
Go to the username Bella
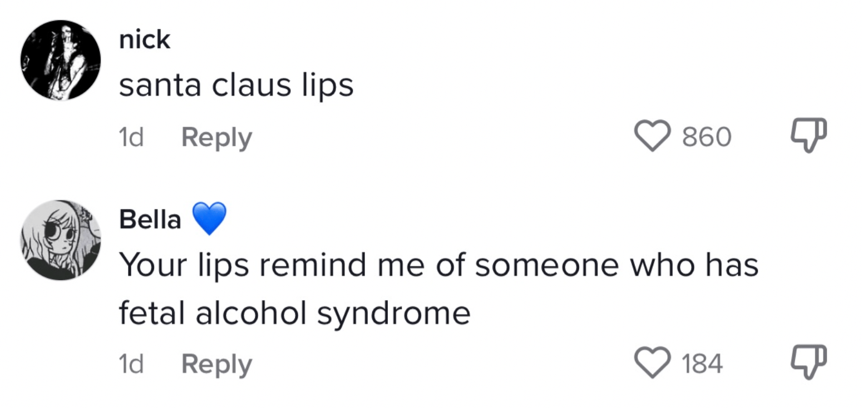point(150,220)
